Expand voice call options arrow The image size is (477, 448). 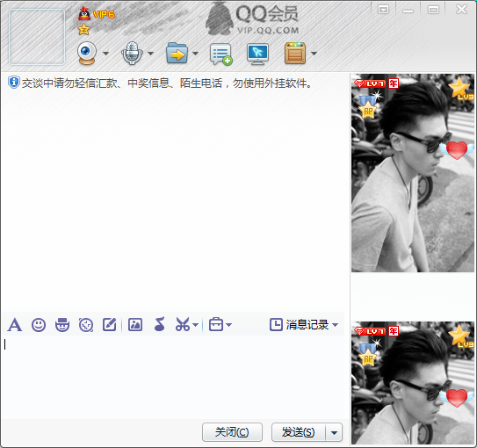click(150, 54)
